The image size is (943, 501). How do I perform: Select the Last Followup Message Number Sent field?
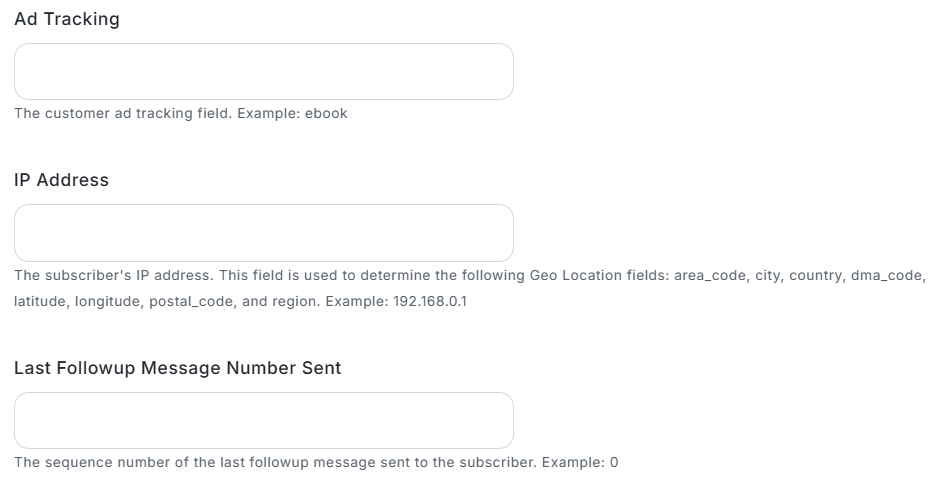point(263,420)
